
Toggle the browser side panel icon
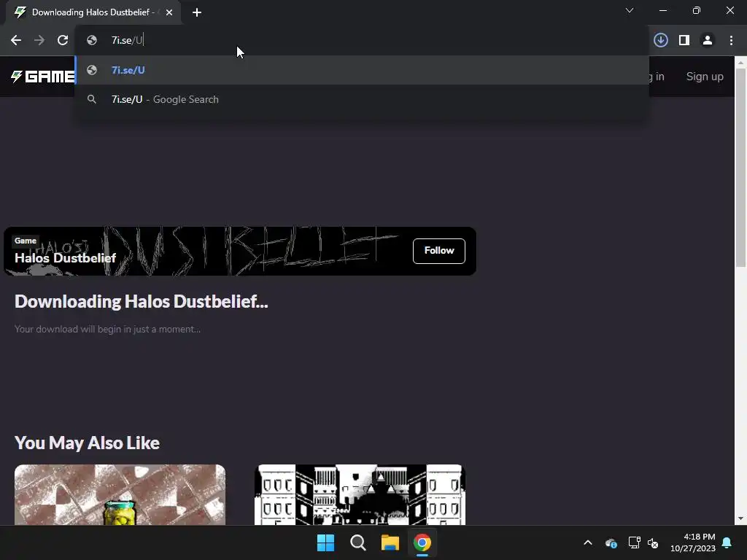click(684, 41)
